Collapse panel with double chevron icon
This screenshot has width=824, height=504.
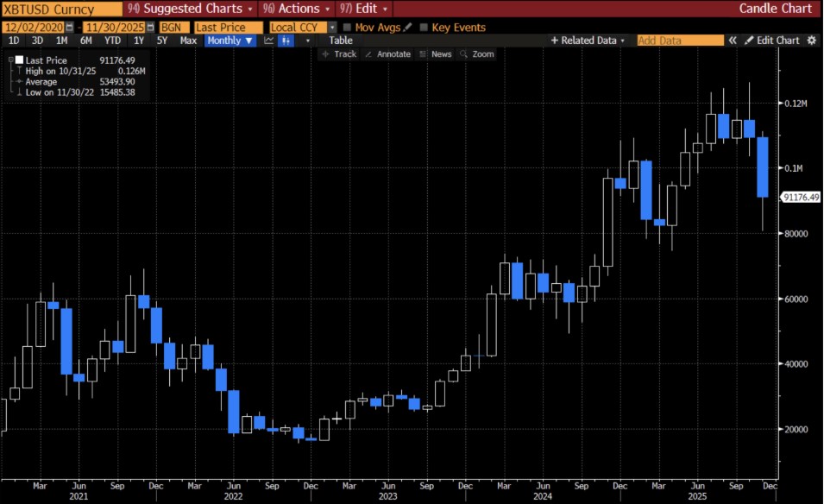[733, 41]
